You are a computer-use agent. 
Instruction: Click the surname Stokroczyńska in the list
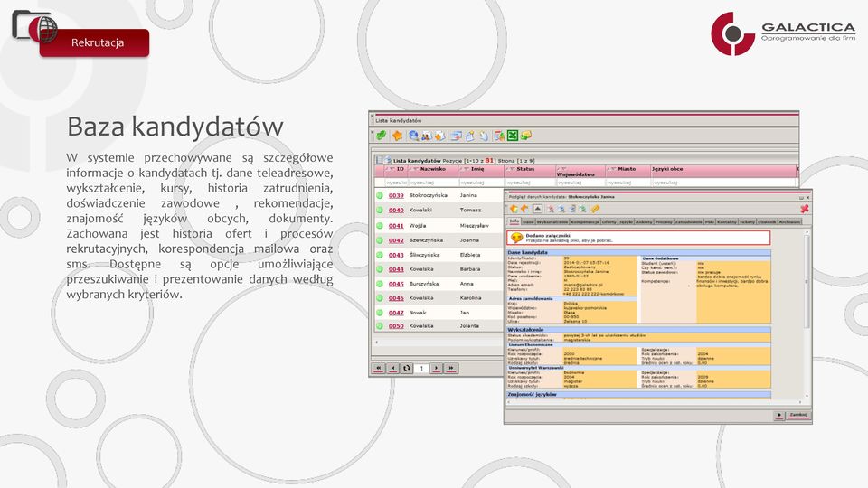tap(428, 195)
